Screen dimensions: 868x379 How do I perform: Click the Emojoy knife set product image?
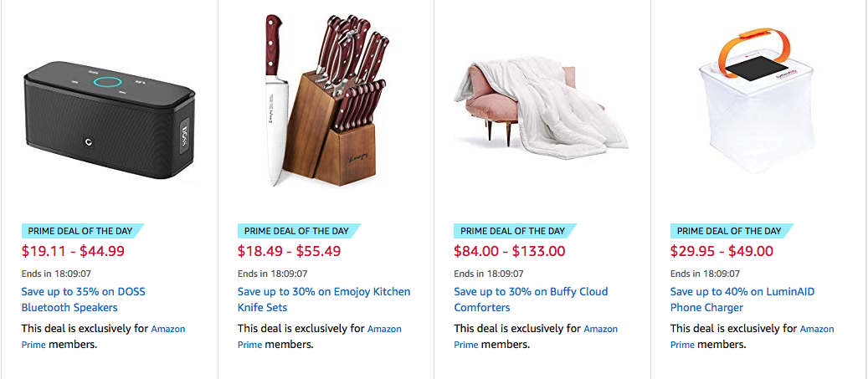(x=325, y=99)
